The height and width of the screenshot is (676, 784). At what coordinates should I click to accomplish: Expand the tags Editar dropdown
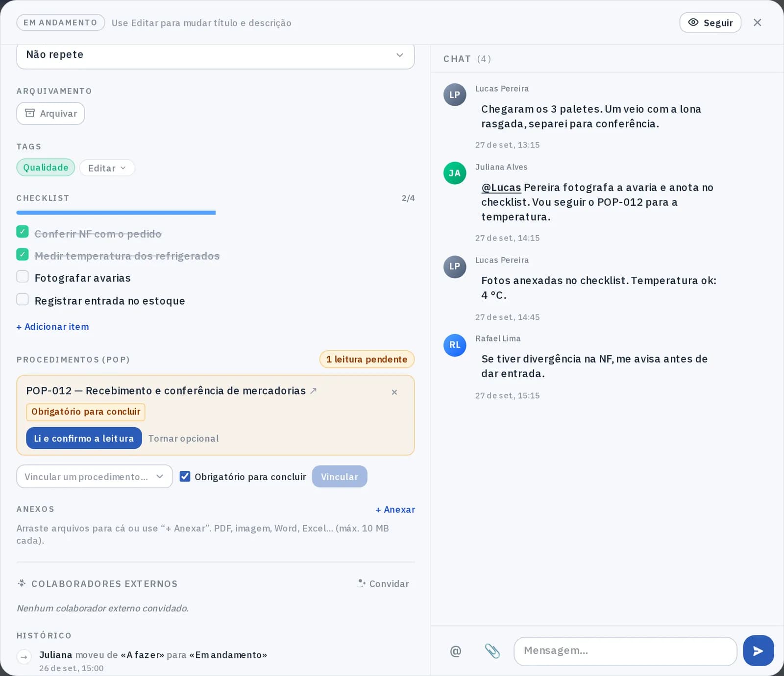click(x=107, y=168)
